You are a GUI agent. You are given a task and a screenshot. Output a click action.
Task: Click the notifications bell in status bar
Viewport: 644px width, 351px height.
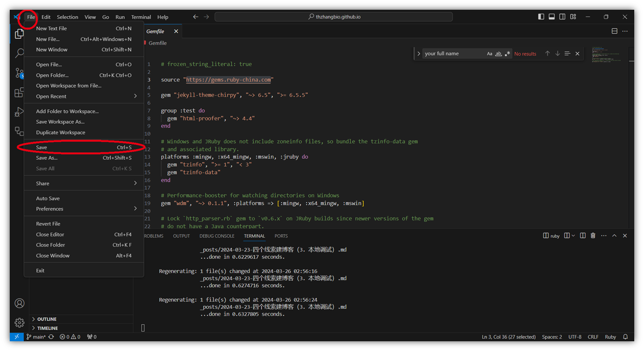tap(625, 337)
